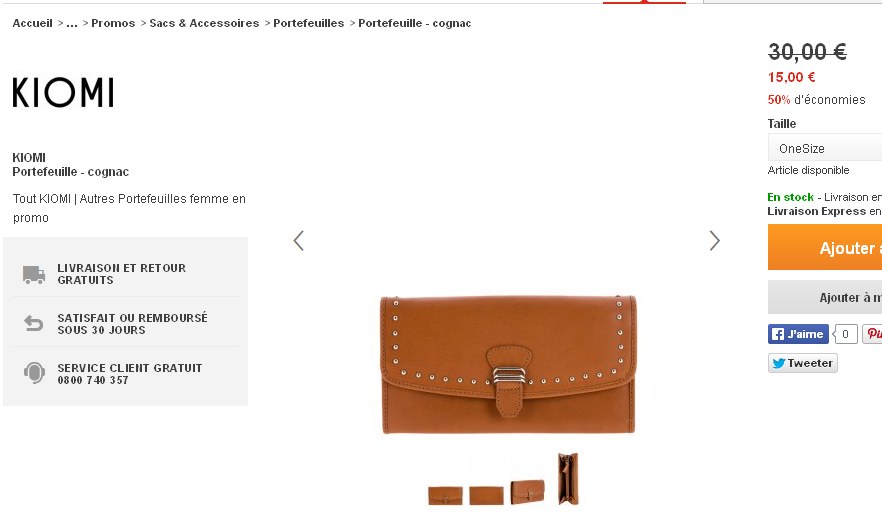Click the Twitter Tweeter button
This screenshot has height=522, width=882.
point(803,363)
